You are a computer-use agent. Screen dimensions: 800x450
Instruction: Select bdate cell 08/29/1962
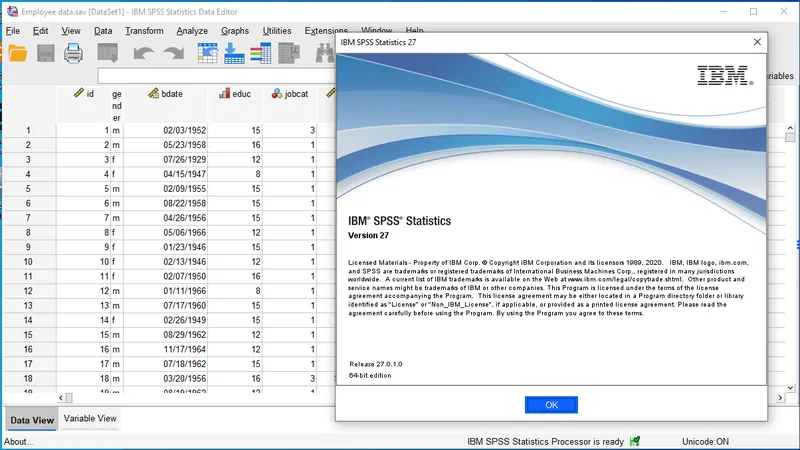point(165,335)
